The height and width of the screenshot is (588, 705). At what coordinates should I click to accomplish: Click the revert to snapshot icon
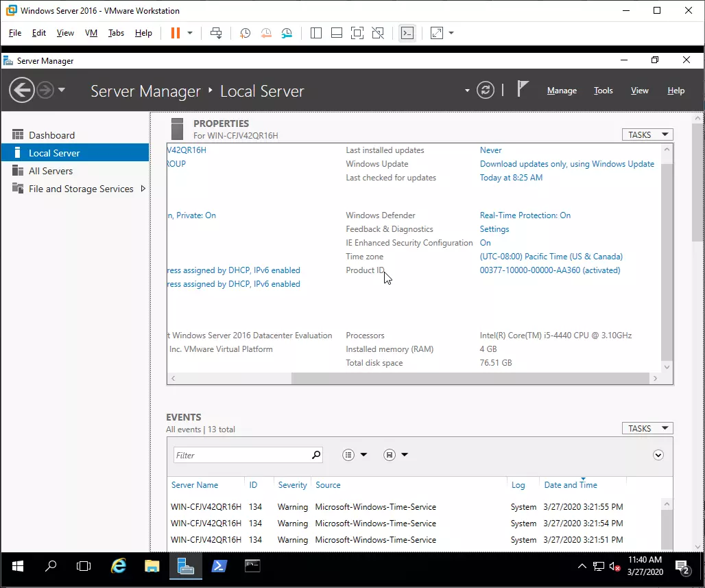tap(266, 33)
